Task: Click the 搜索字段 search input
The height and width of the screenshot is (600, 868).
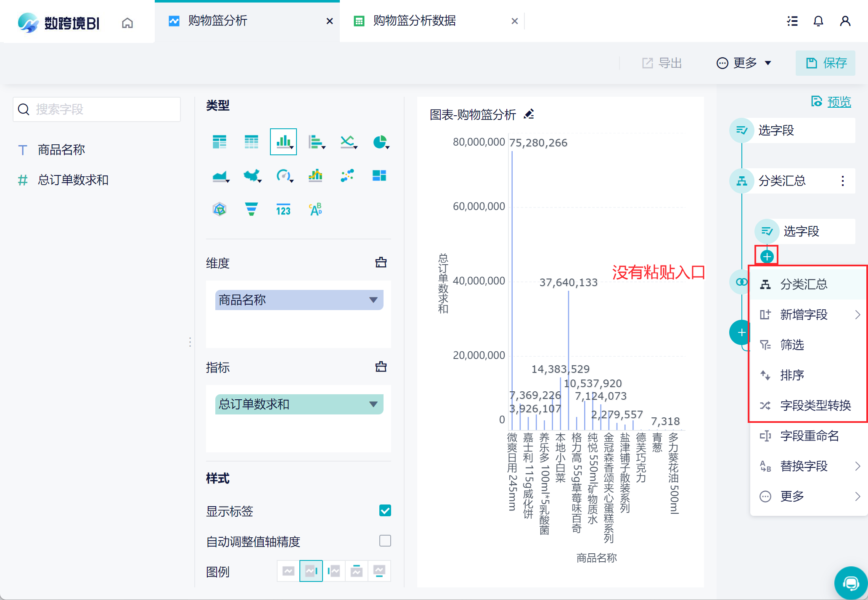Action: (x=97, y=109)
